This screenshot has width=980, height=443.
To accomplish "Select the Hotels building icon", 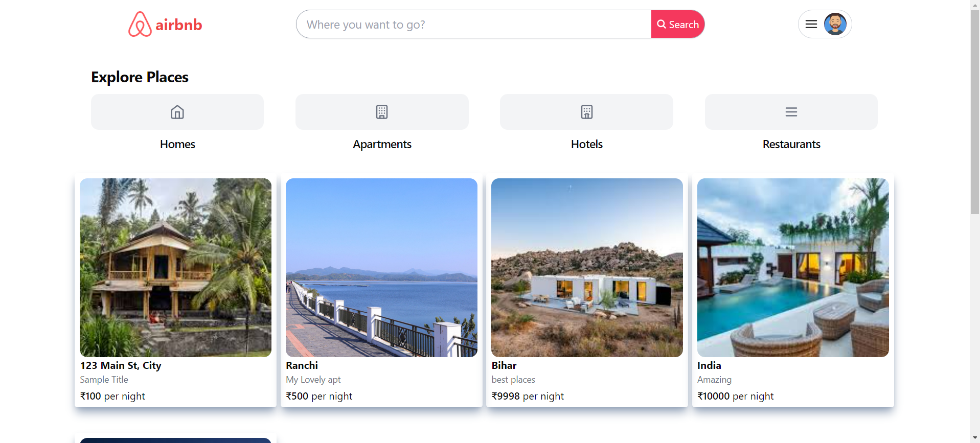I will [x=586, y=112].
